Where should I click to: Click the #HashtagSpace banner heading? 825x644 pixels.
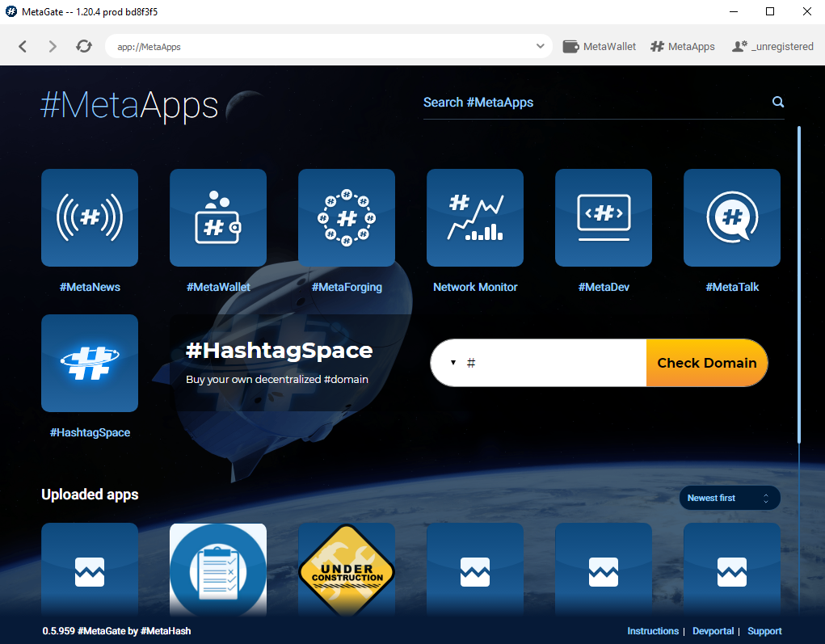pos(279,351)
